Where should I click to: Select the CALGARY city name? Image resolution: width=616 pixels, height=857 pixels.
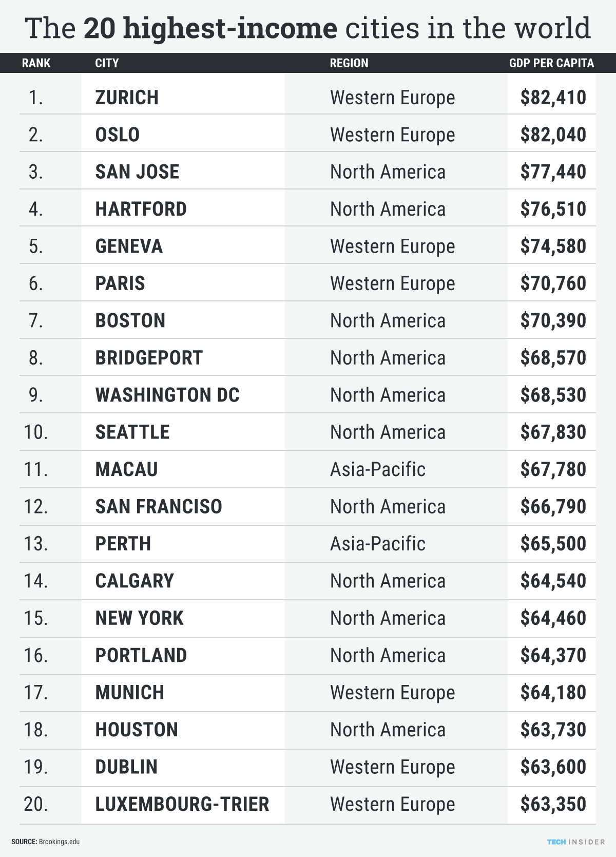(x=134, y=581)
